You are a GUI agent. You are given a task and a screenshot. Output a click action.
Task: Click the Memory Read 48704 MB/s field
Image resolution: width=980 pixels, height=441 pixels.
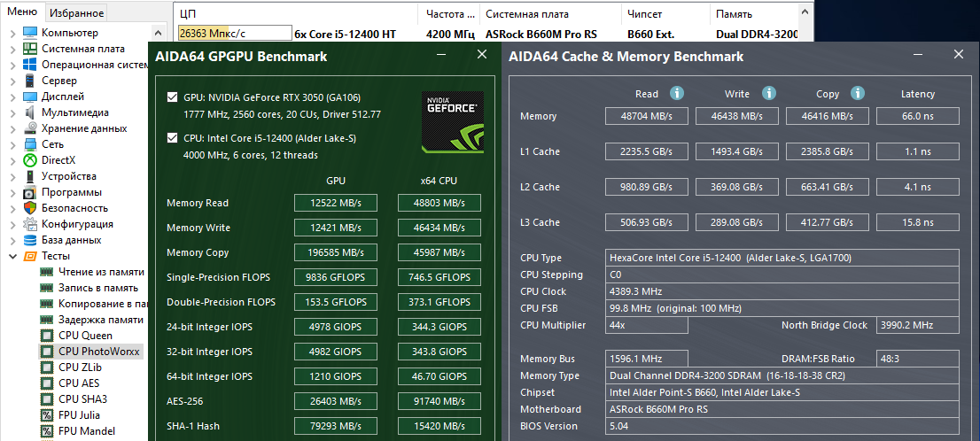pos(646,116)
